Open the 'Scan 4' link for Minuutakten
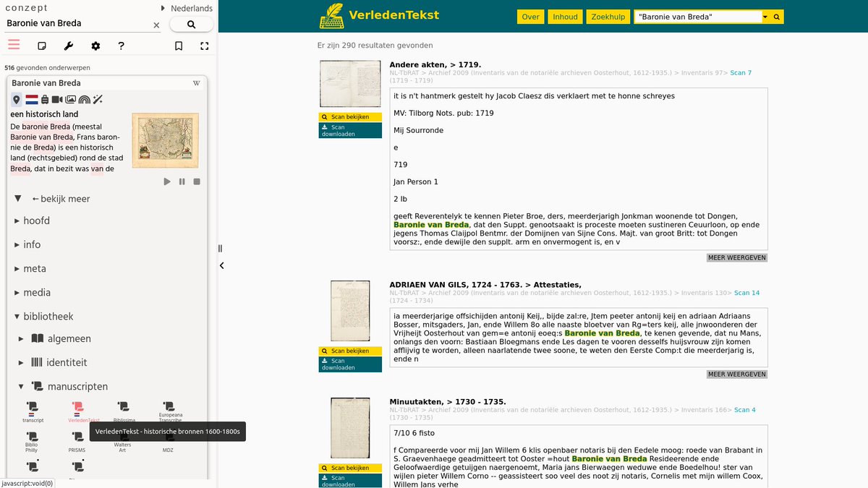 click(x=745, y=411)
